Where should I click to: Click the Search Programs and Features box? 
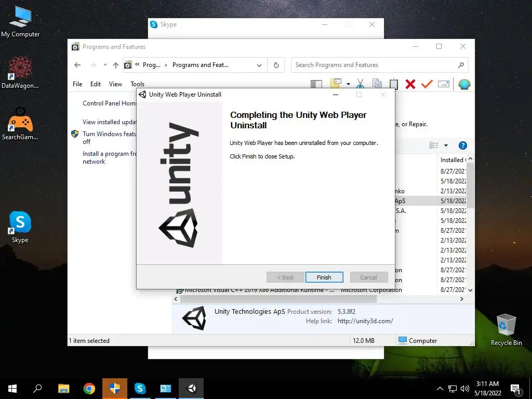point(379,65)
